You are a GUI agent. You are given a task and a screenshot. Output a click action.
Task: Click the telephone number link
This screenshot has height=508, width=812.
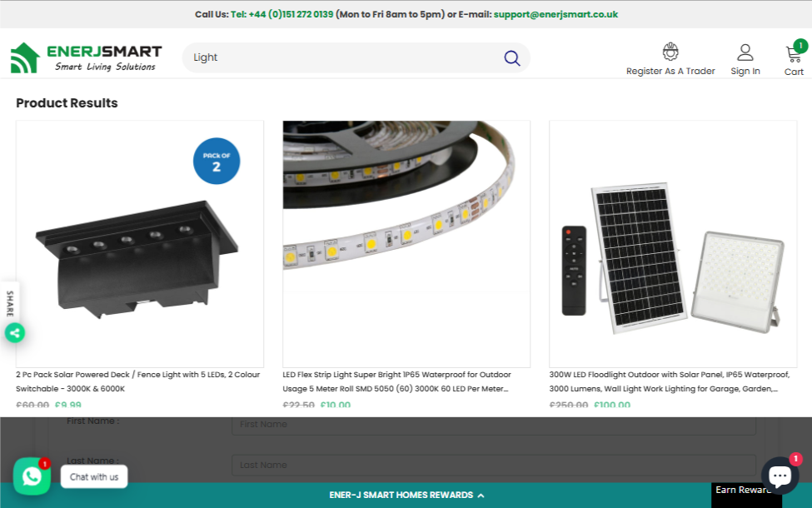click(281, 14)
